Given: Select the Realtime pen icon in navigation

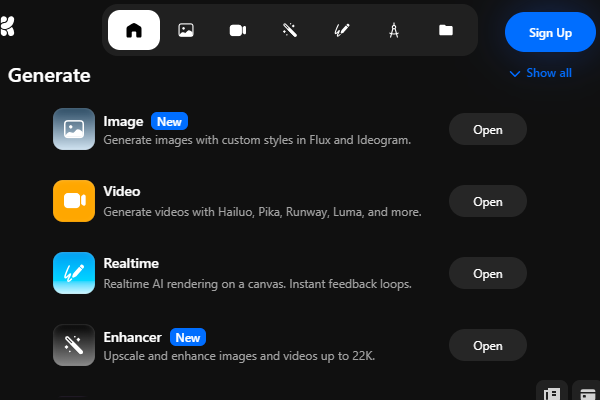Looking at the screenshot, I should [342, 30].
